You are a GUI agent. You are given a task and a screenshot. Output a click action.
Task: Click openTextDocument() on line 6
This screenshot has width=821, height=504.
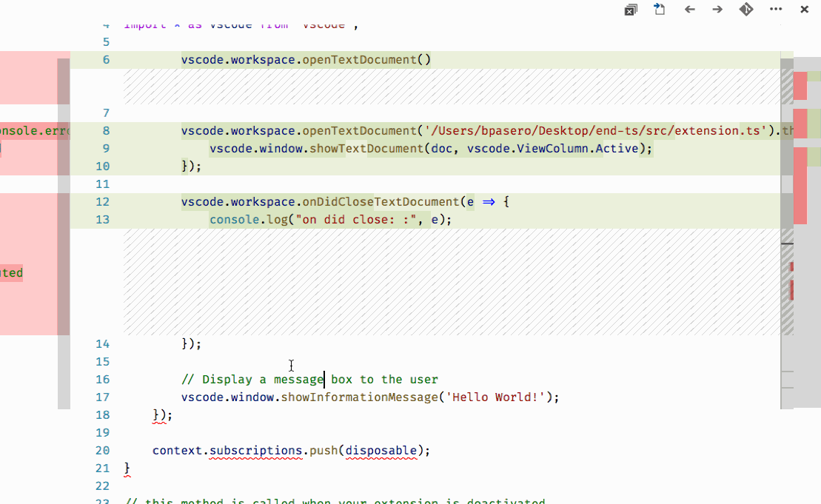click(366, 60)
